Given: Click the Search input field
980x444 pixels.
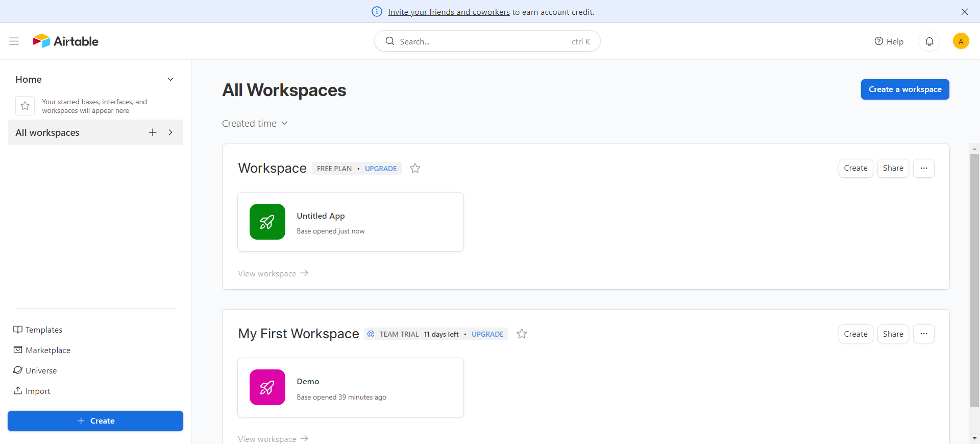Looking at the screenshot, I should (x=487, y=41).
